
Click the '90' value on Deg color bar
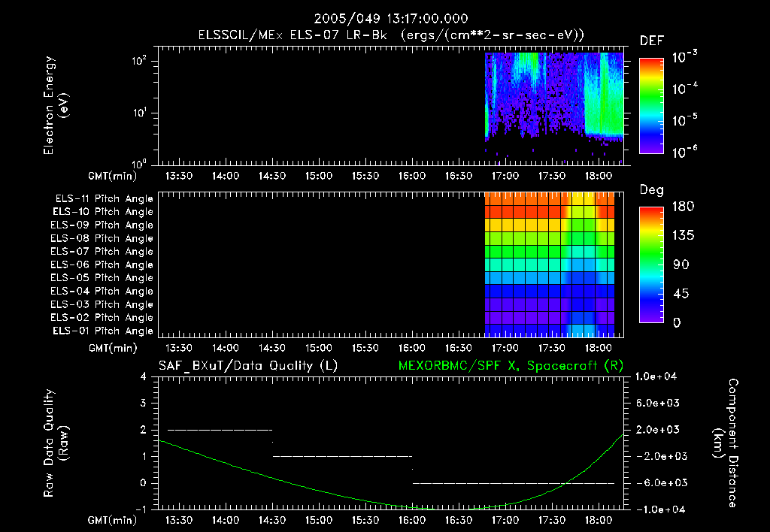point(681,265)
